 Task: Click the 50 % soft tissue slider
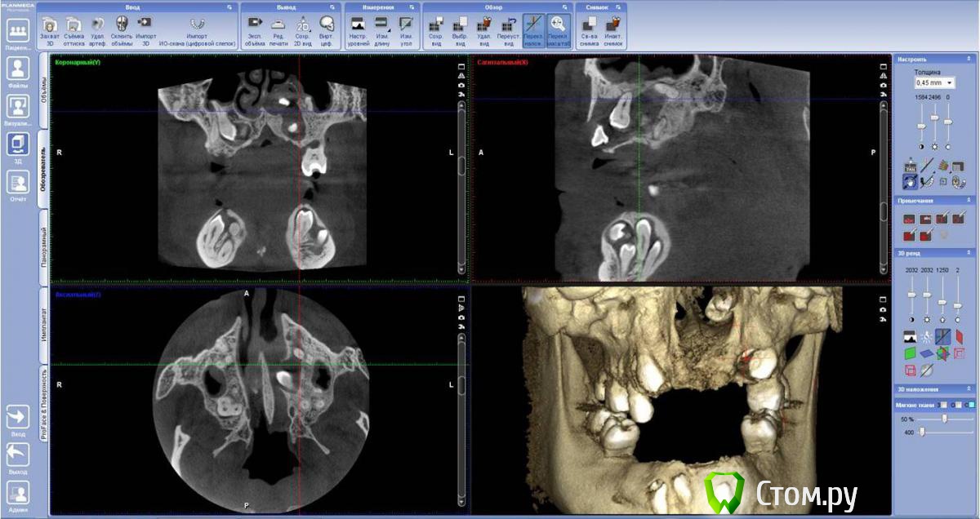click(x=945, y=418)
